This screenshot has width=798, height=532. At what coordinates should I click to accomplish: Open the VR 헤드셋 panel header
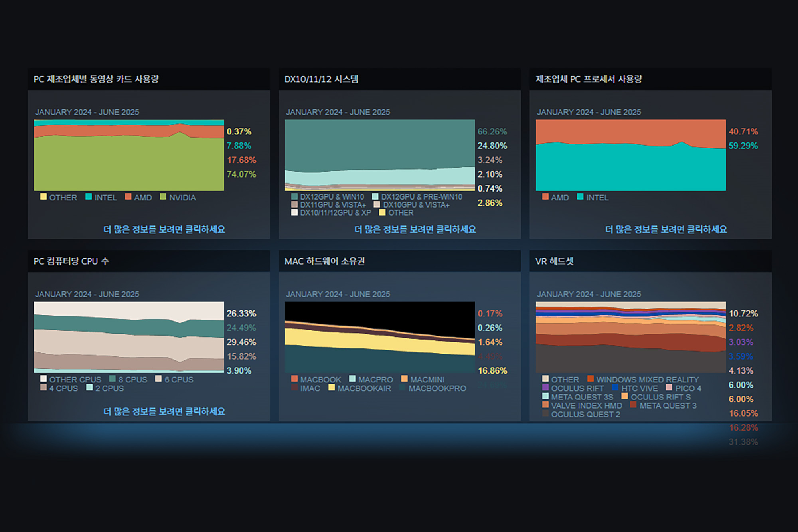[x=554, y=261]
